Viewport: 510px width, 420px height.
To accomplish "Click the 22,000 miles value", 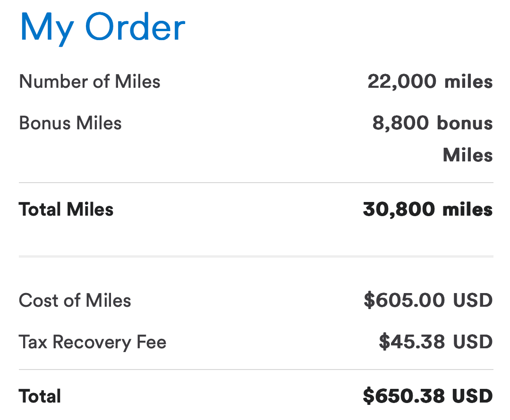I will click(430, 82).
